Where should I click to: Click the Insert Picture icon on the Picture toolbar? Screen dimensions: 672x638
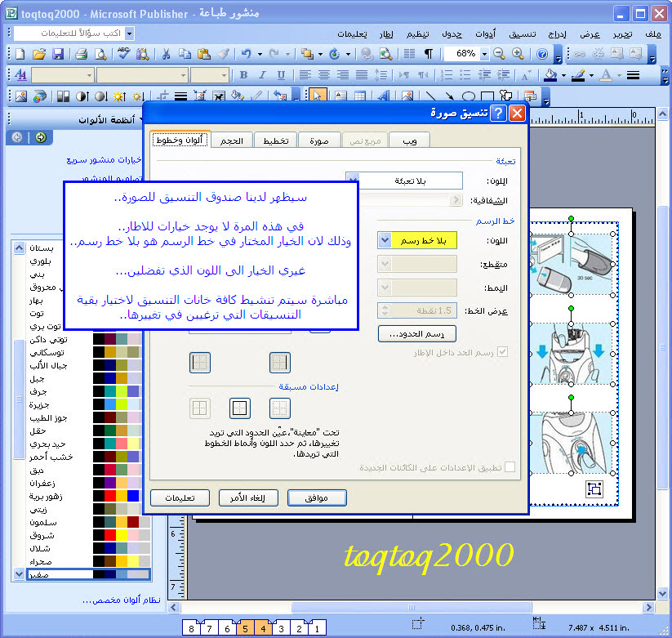tap(20, 96)
